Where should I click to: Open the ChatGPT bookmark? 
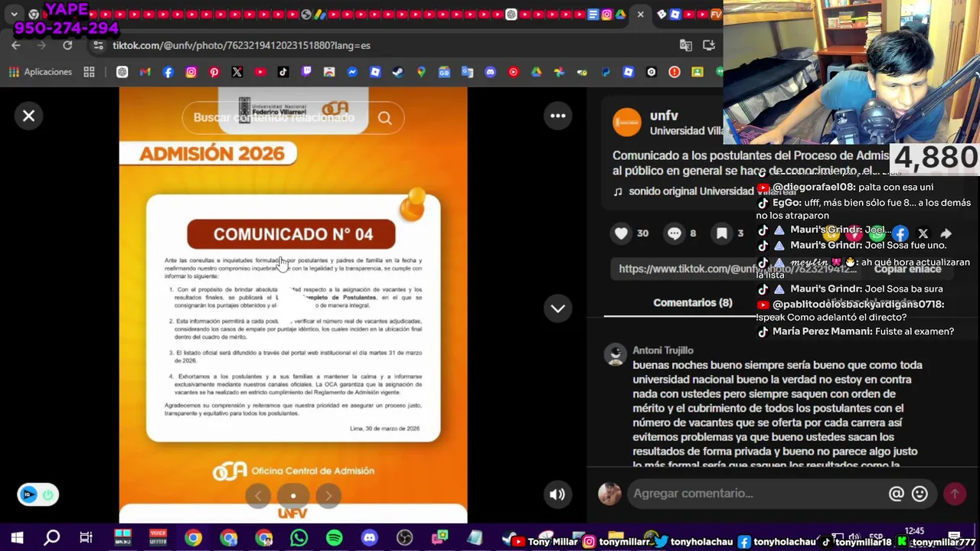(x=122, y=72)
